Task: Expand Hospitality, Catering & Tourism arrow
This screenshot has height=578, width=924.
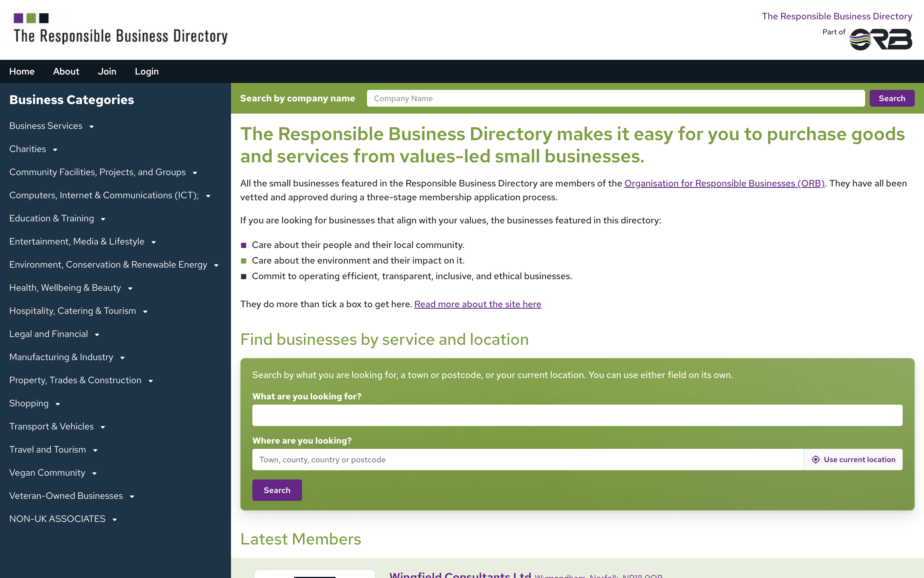Action: 145,312
